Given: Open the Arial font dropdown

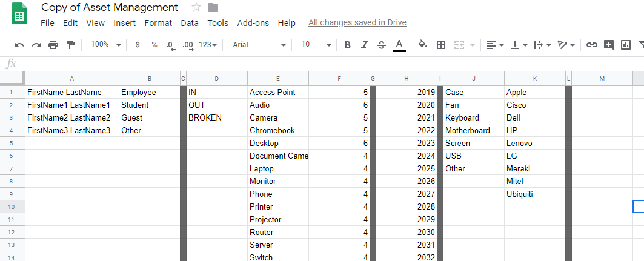Looking at the screenshot, I should pyautogui.click(x=259, y=45).
